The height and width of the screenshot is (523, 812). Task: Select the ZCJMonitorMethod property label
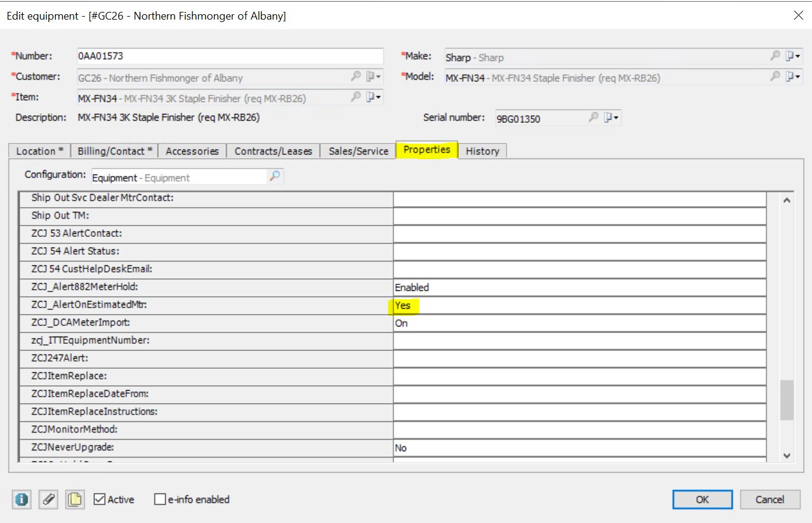click(75, 429)
